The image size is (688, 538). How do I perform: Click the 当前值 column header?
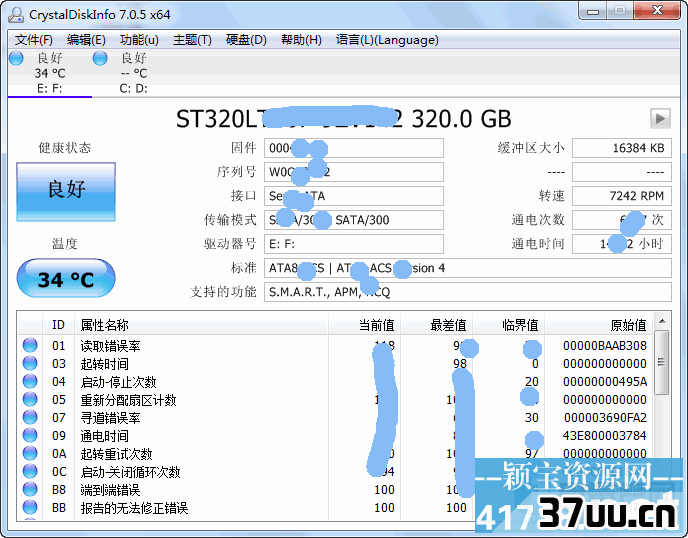[365, 325]
